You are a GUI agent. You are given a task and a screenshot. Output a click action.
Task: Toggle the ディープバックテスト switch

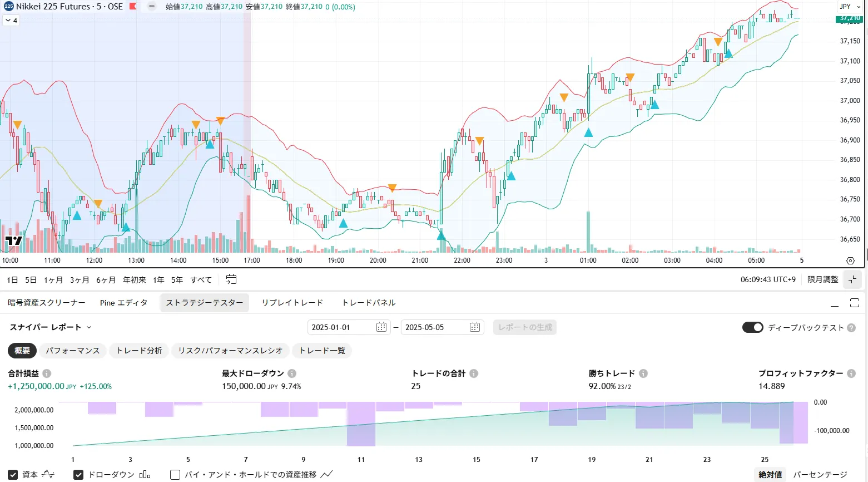coord(752,327)
